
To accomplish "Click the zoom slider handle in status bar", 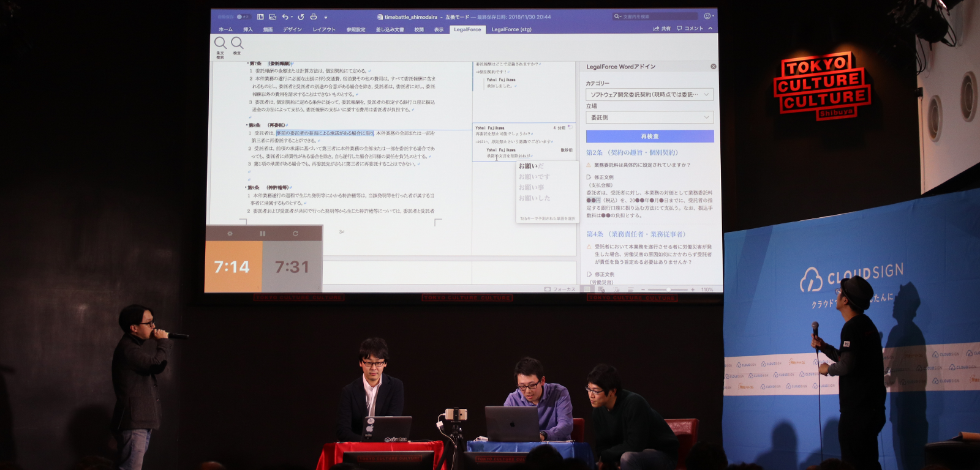I will click(669, 289).
